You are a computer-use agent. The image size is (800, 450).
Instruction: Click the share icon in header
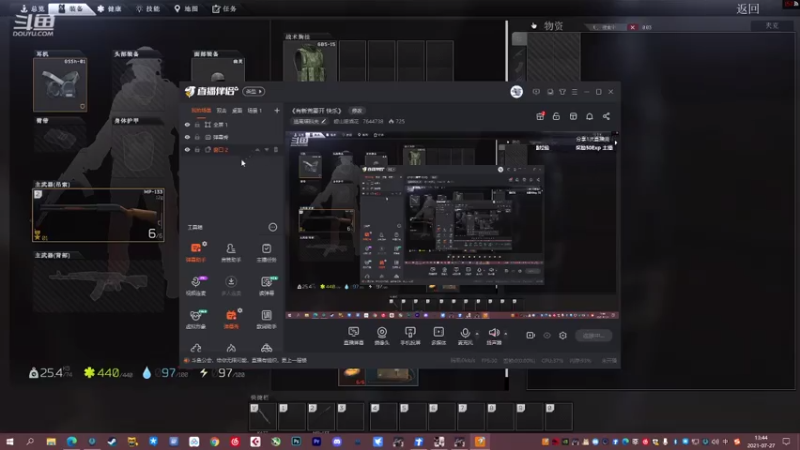[606, 116]
